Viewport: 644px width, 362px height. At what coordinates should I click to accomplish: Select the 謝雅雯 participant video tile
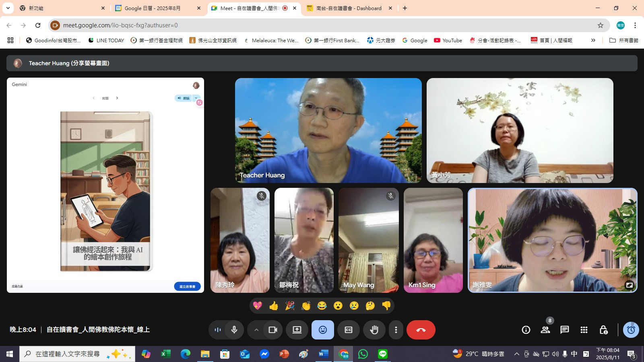(x=552, y=240)
